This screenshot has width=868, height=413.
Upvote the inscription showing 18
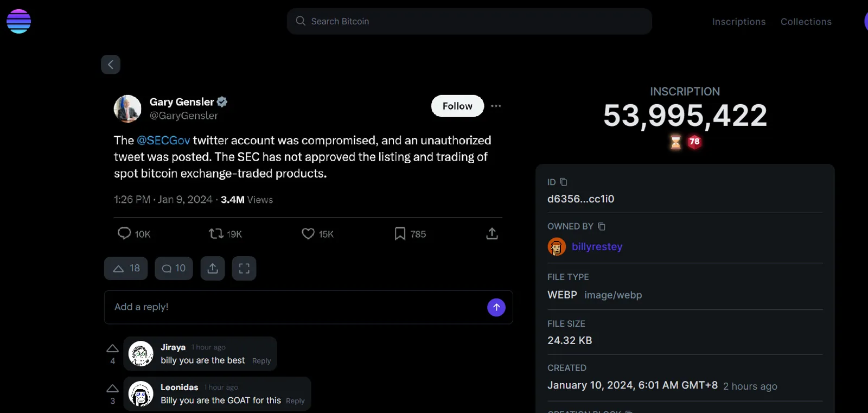click(125, 268)
